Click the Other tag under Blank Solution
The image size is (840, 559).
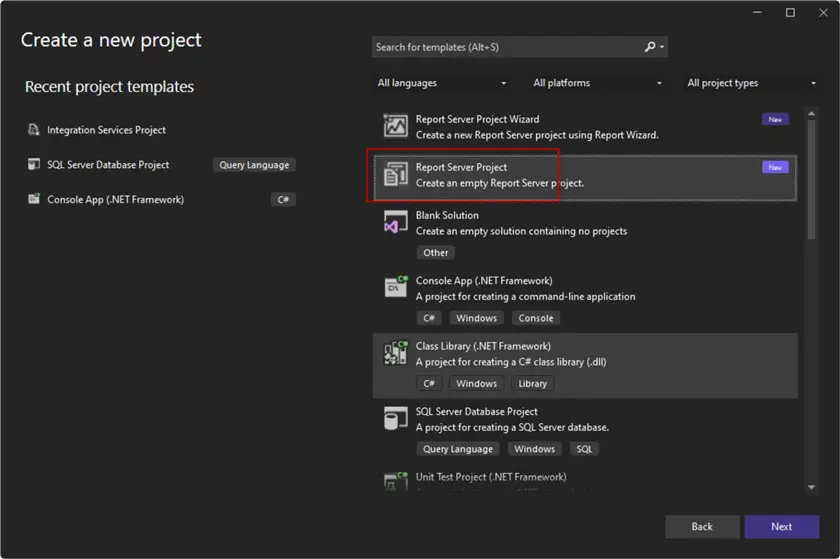tap(436, 253)
